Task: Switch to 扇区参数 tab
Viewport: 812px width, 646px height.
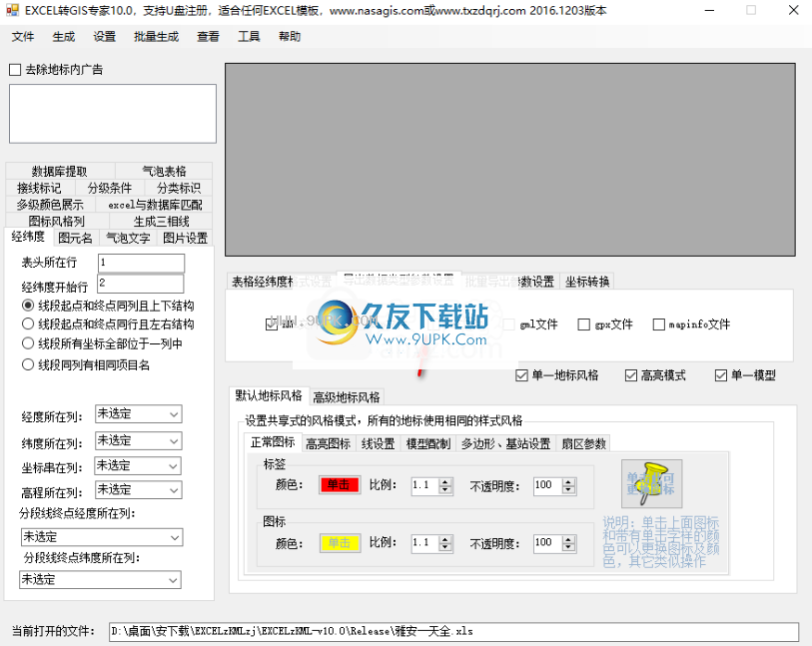Action: pyautogui.click(x=583, y=443)
